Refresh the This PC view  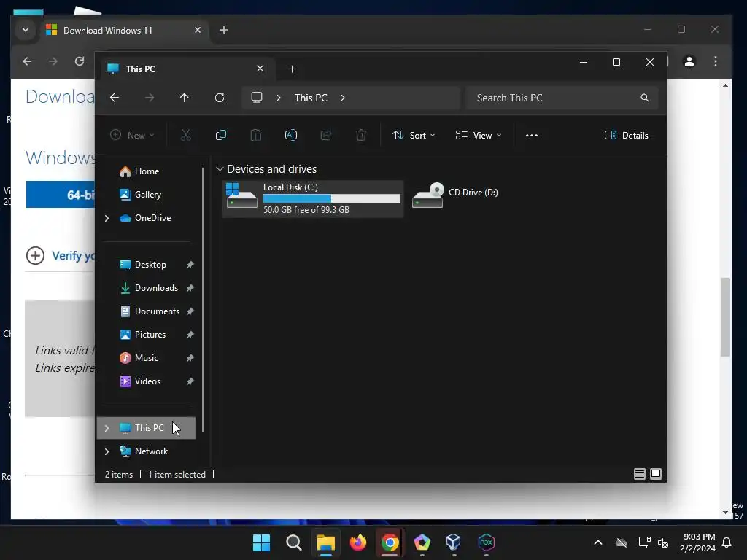point(219,98)
